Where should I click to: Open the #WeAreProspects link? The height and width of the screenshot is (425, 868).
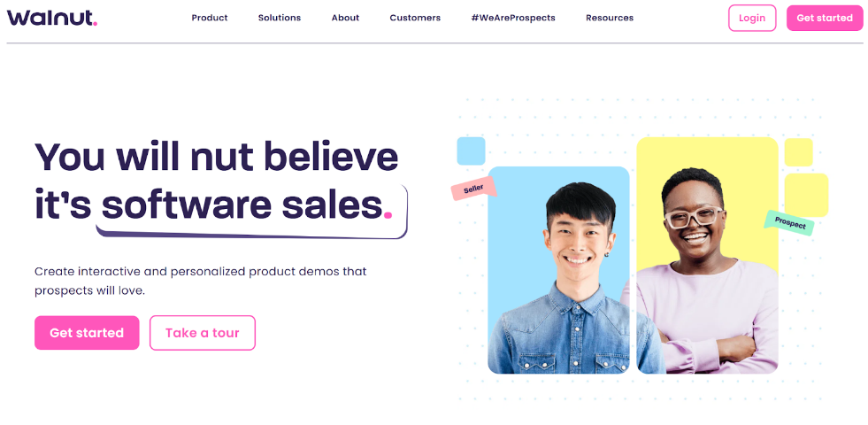[513, 18]
